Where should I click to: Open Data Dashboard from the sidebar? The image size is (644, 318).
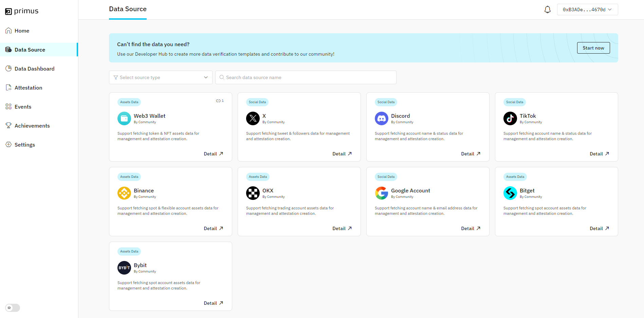pos(34,69)
